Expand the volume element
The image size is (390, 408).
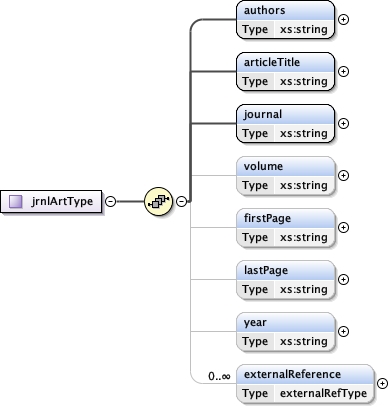pyautogui.click(x=343, y=176)
